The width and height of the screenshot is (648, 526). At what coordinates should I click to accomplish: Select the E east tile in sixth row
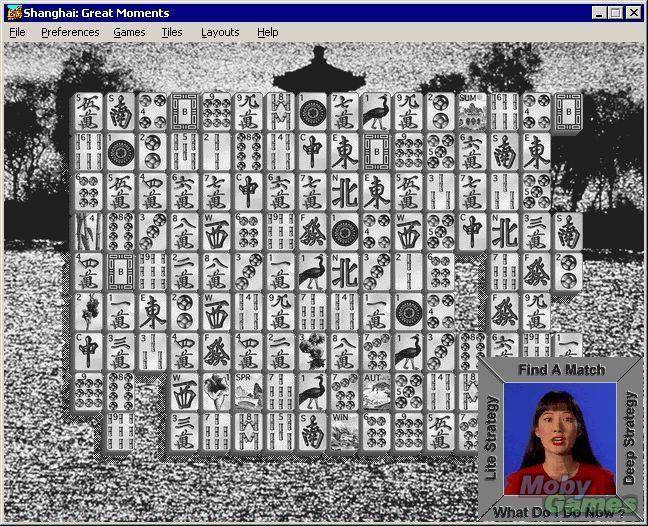152,312
